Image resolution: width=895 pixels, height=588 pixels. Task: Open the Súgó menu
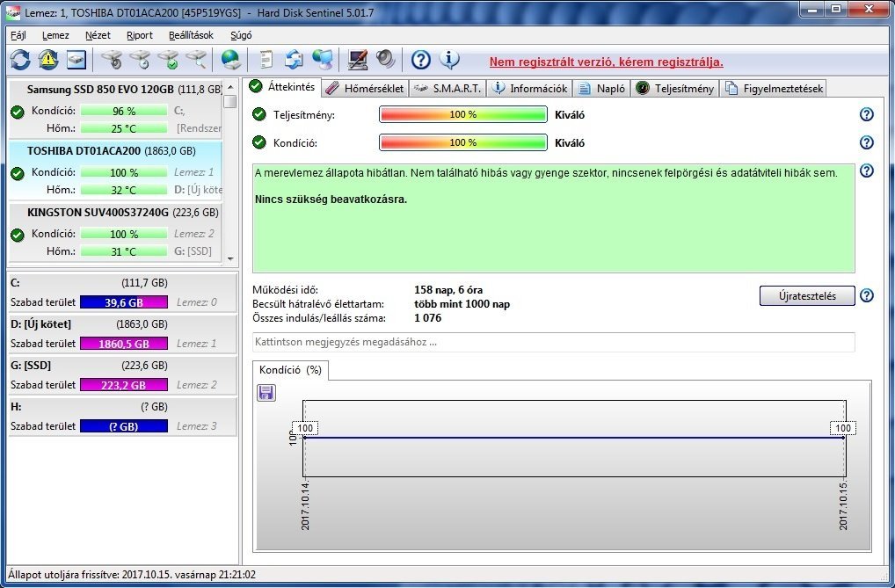click(x=241, y=35)
